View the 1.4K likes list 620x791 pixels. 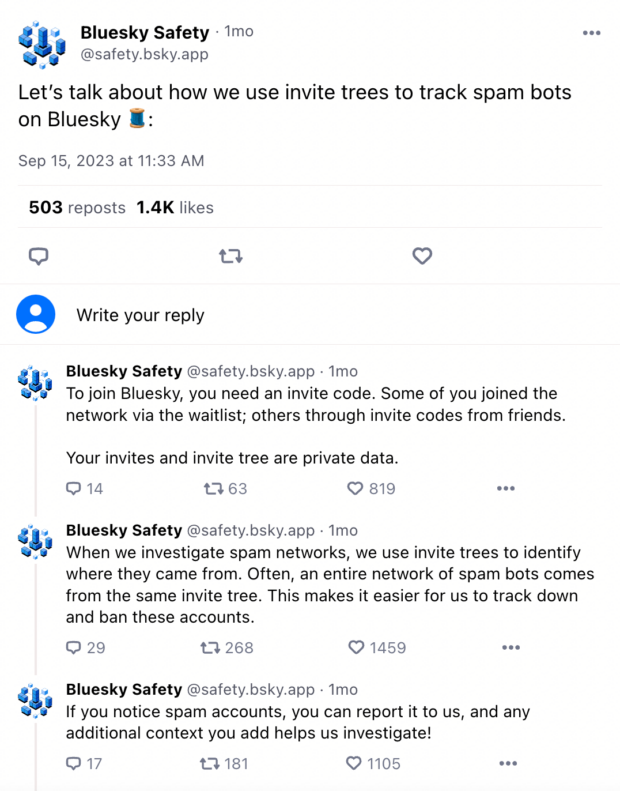(x=175, y=208)
